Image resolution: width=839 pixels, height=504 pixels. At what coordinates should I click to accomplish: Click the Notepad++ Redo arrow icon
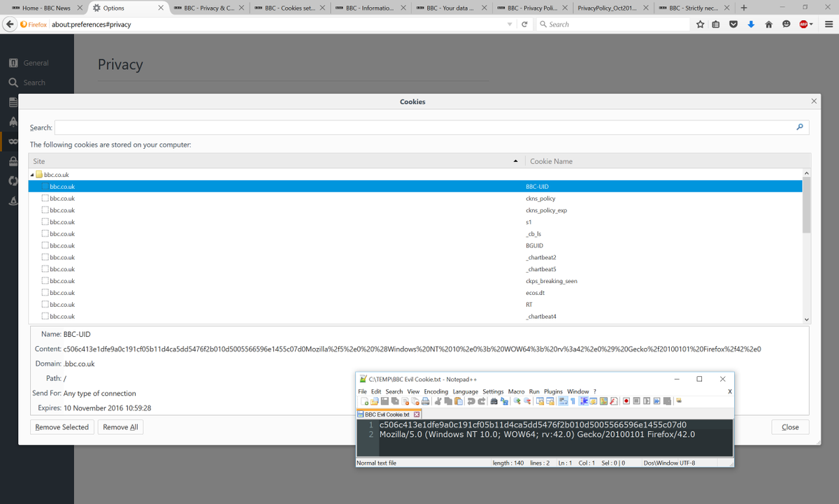(x=481, y=401)
